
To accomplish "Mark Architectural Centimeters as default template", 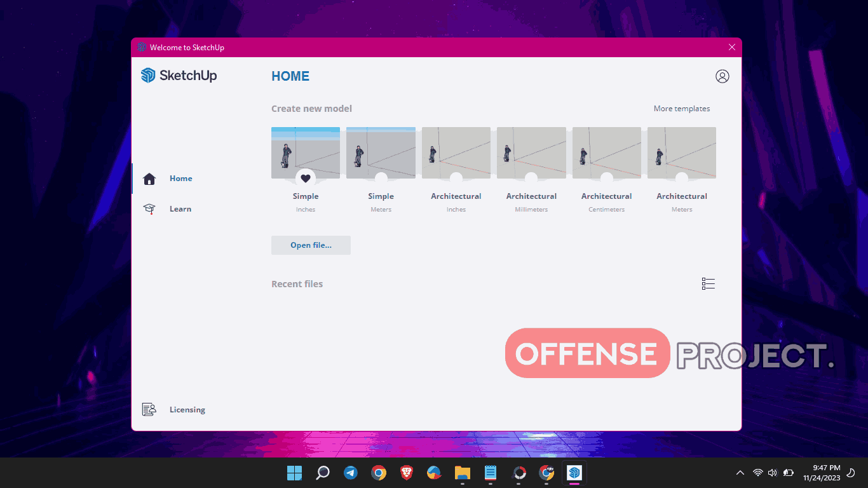I will (x=607, y=179).
